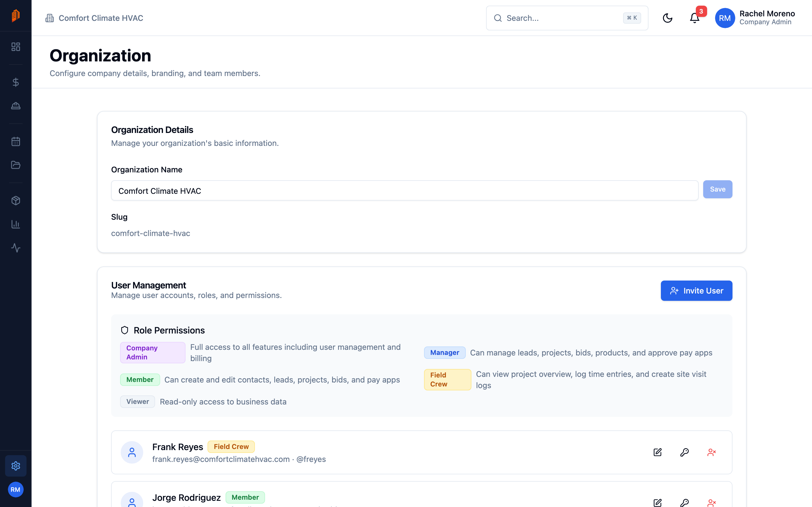Image resolution: width=812 pixels, height=507 pixels.
Task: Open the dashboard grid icon in sidebar
Action: [16, 46]
